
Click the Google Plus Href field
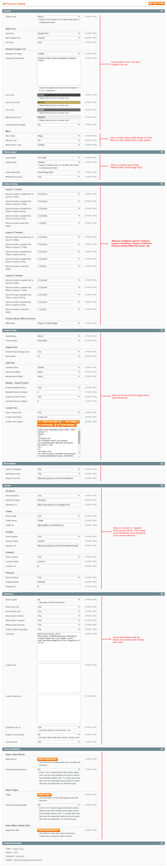(x=59, y=478)
